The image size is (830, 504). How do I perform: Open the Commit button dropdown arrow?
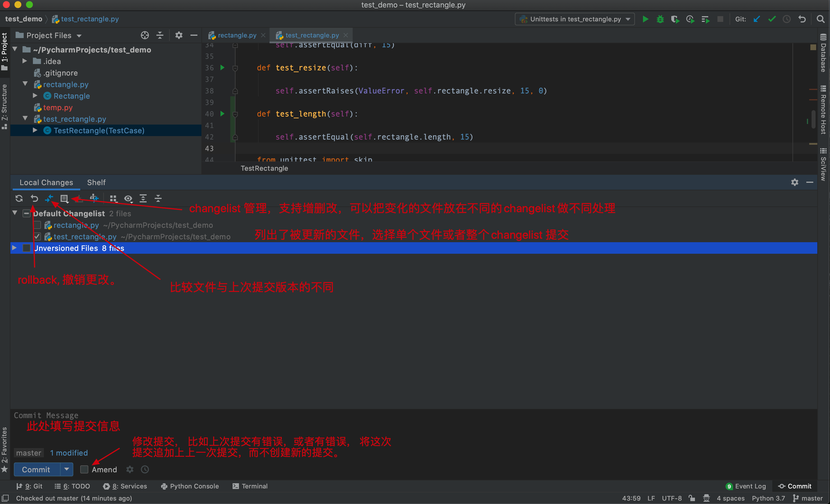pyautogui.click(x=67, y=469)
